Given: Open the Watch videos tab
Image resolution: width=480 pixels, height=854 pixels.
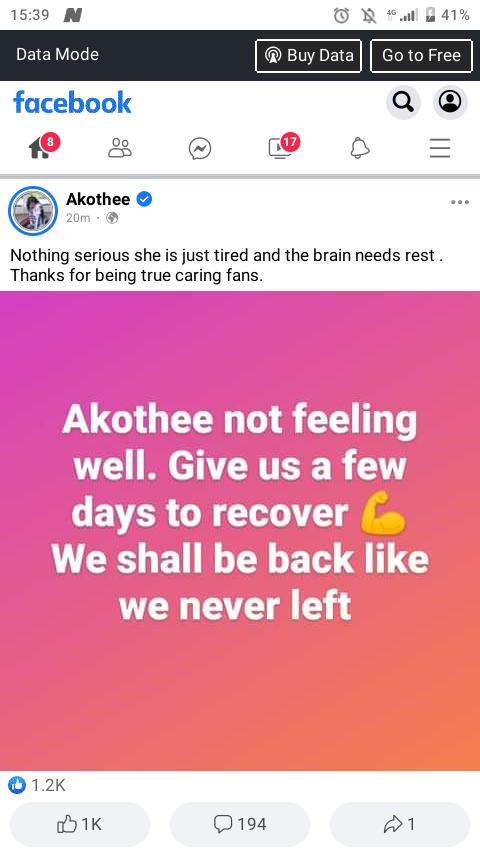Looking at the screenshot, I should (281, 148).
